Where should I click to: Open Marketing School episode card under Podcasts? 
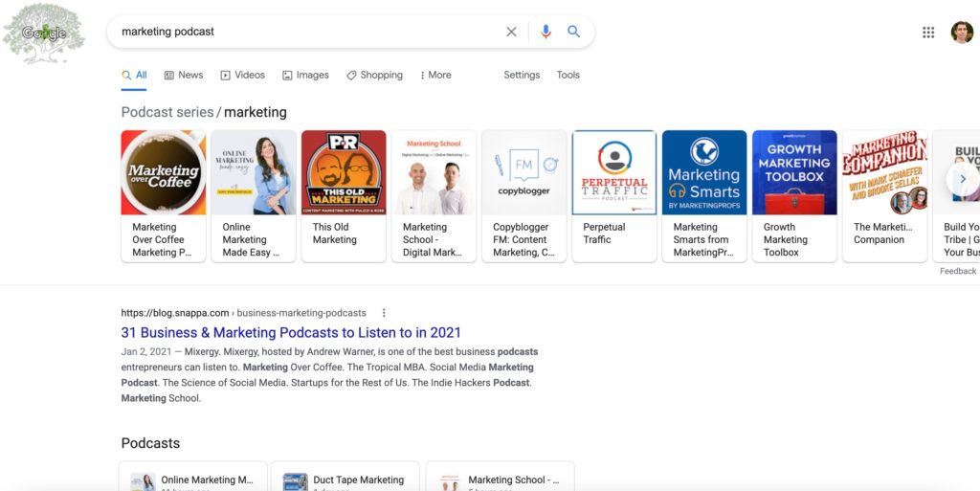tap(500, 477)
